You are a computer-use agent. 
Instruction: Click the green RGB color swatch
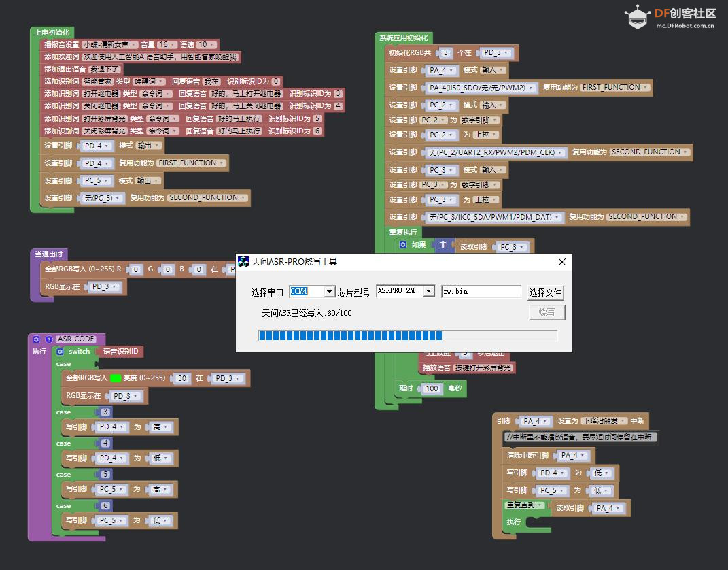pyautogui.click(x=116, y=378)
